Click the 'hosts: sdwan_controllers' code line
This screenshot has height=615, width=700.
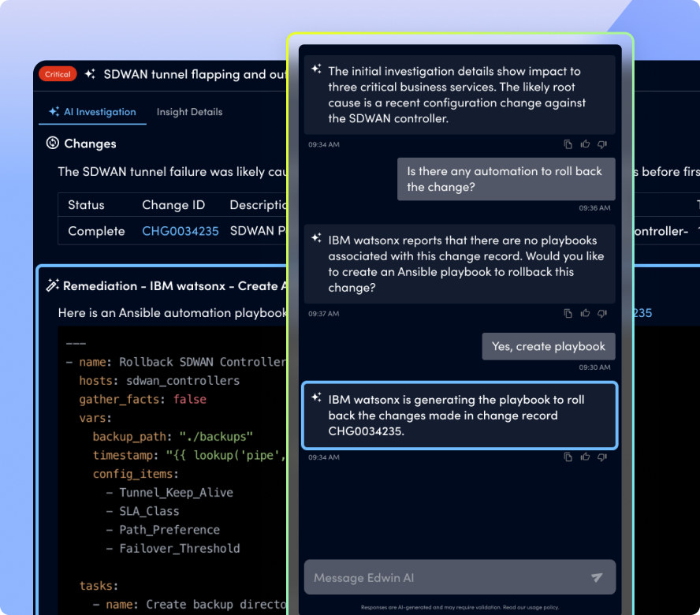tap(159, 381)
